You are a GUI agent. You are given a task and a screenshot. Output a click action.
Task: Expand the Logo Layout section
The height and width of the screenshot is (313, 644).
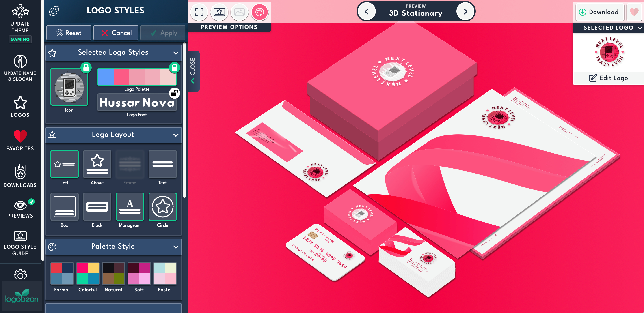tap(176, 135)
